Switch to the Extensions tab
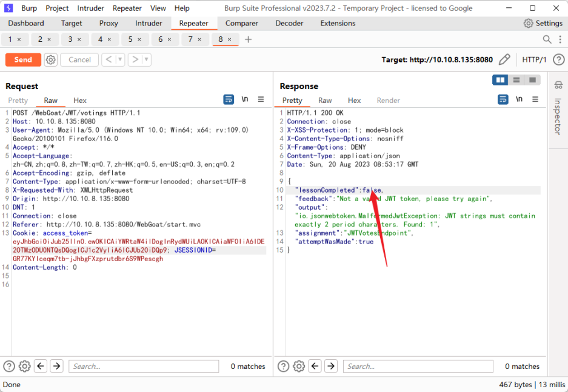This screenshot has width=568, height=392. coord(338,23)
